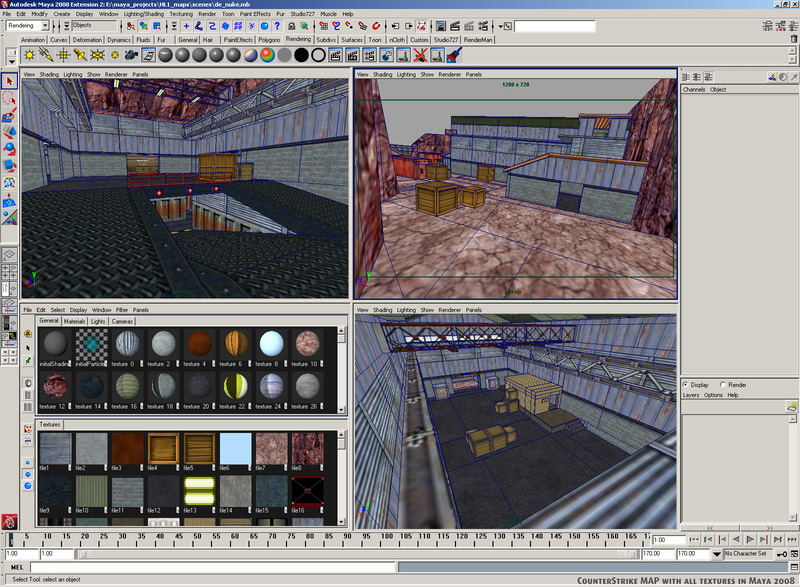Add an ambient light from the shelf

29,55
